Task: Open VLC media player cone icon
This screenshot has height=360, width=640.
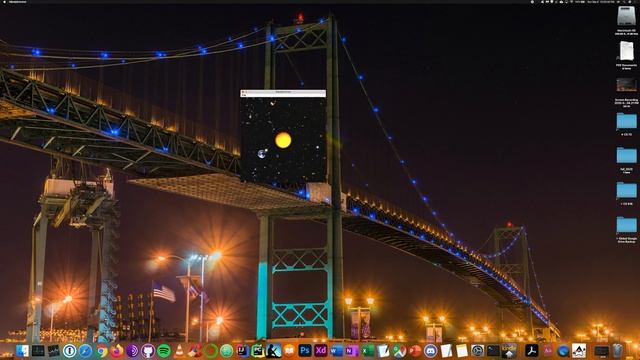Action: pyautogui.click(x=179, y=351)
